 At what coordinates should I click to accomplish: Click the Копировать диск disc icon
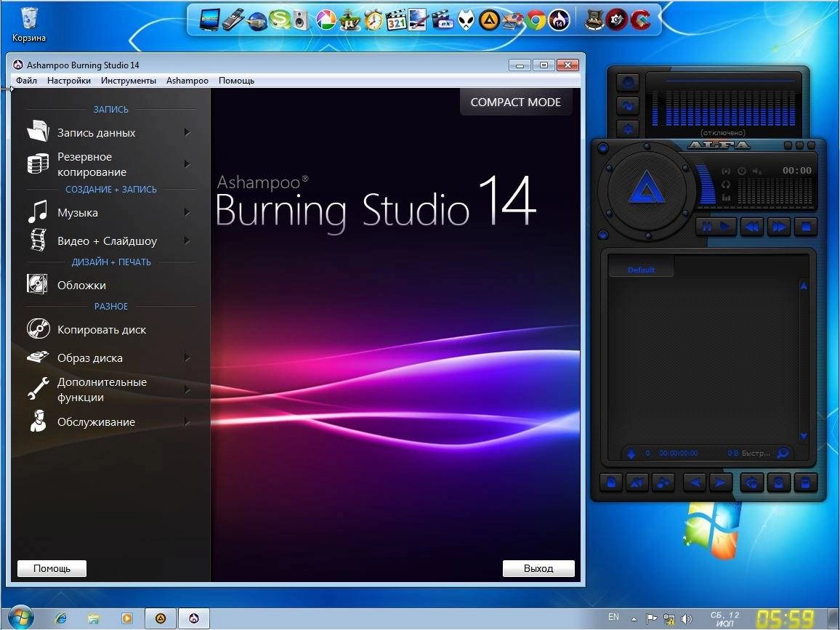point(38,329)
